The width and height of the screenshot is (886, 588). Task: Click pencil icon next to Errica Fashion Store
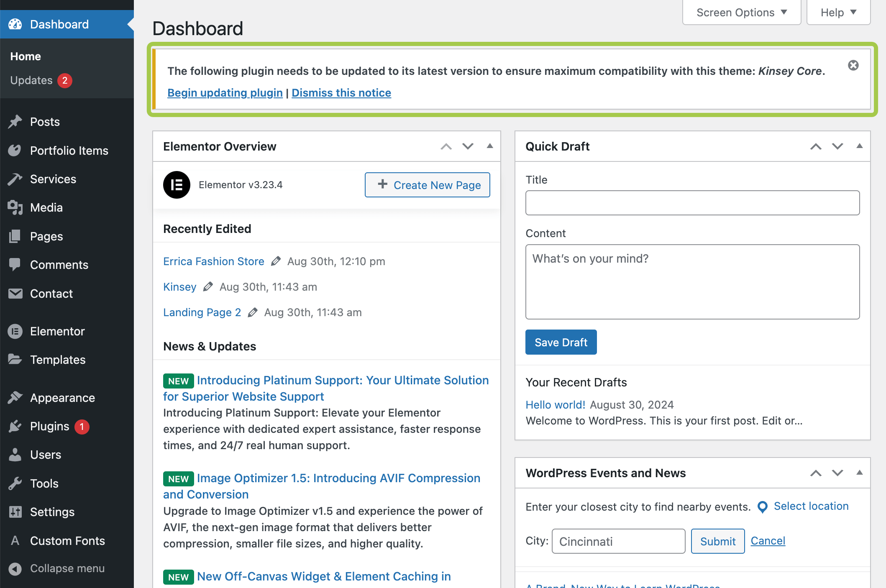pos(276,261)
